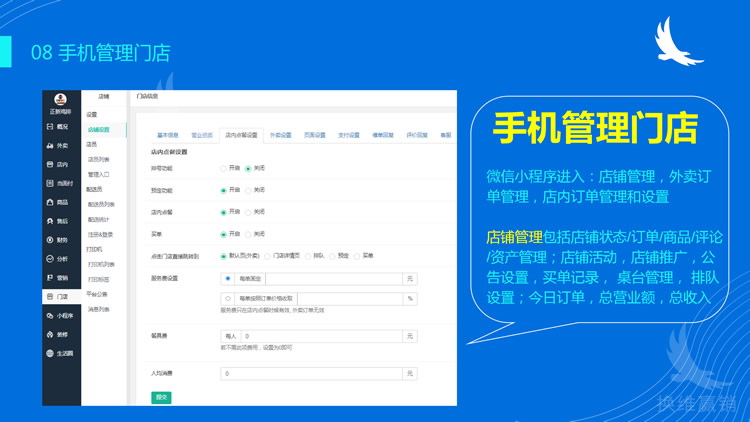Switch to the 外卖设置 tab

pyautogui.click(x=280, y=135)
